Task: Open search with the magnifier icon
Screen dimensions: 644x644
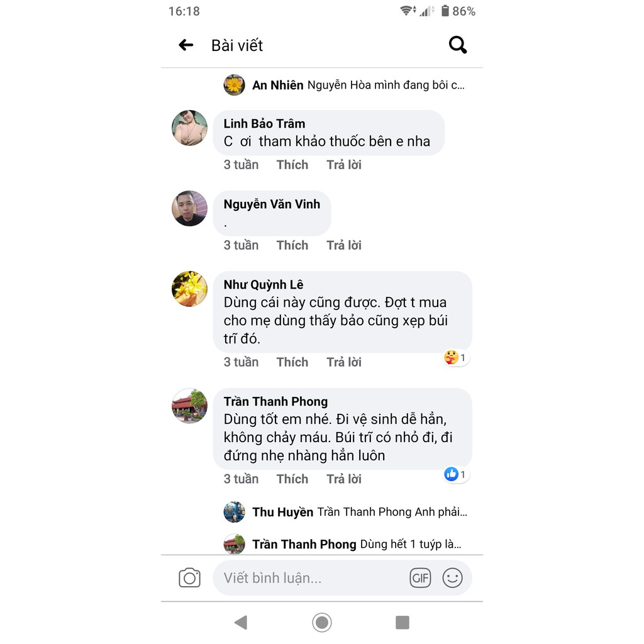Action: click(x=458, y=45)
